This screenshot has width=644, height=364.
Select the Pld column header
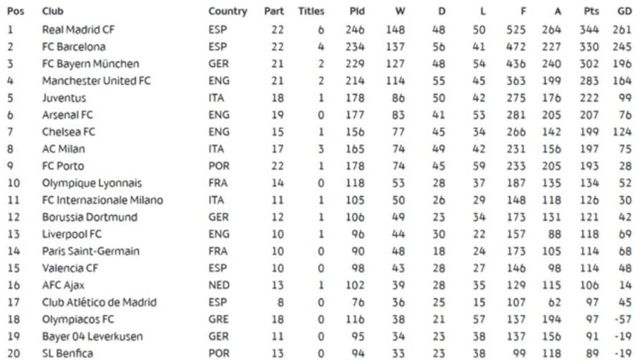pyautogui.click(x=357, y=11)
